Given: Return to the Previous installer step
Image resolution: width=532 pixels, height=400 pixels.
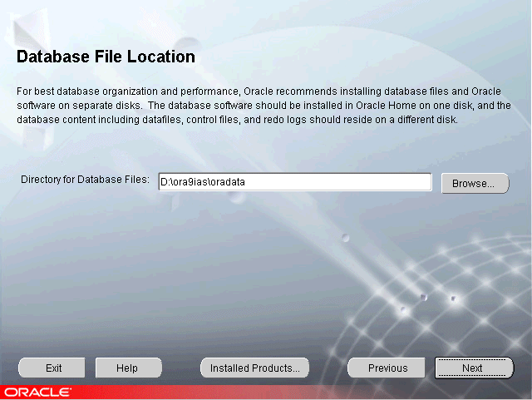Looking at the screenshot, I should [387, 368].
